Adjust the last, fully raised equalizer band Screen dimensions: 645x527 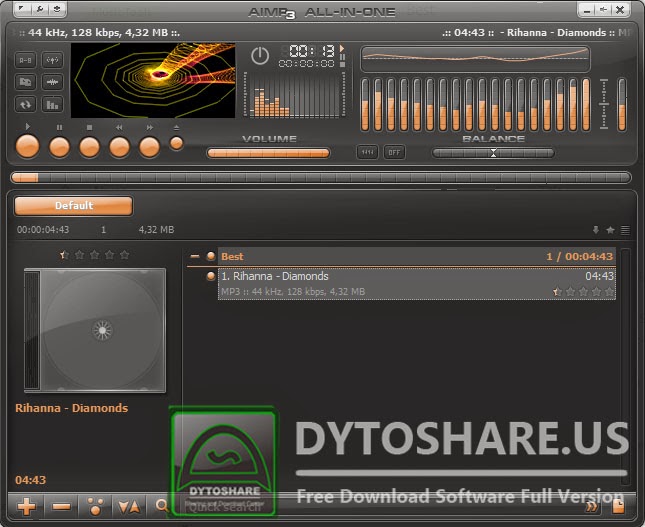pyautogui.click(x=586, y=105)
